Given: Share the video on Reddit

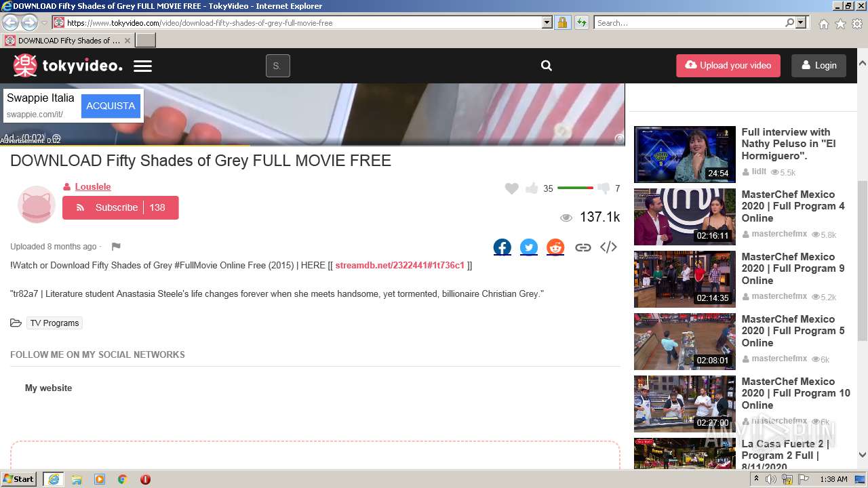Looking at the screenshot, I should pos(555,247).
